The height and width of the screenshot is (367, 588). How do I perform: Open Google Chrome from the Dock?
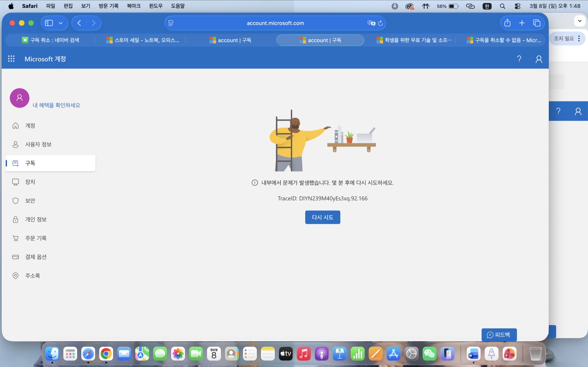[106, 354]
